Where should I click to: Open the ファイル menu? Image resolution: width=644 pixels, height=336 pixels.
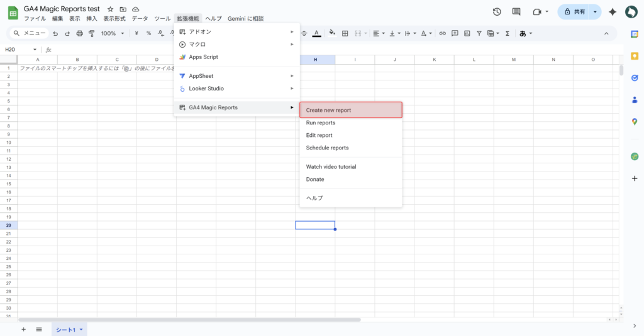coord(35,18)
